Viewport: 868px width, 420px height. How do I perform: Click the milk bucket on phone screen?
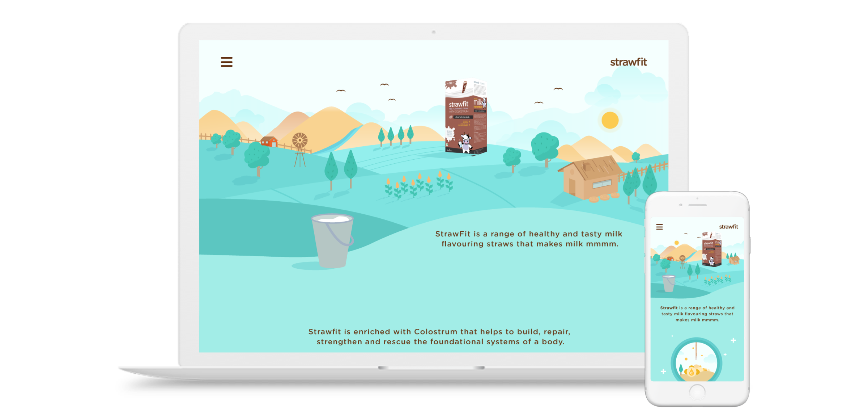[668, 283]
